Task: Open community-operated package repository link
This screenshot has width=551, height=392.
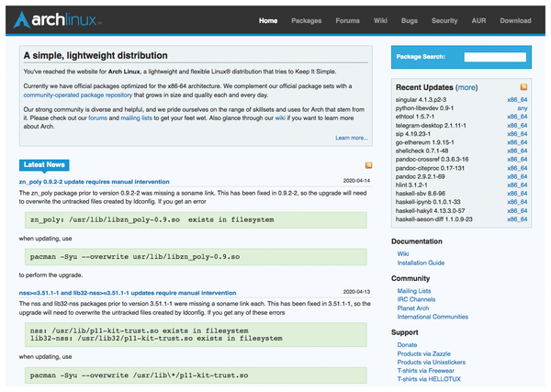Action: (x=78, y=95)
